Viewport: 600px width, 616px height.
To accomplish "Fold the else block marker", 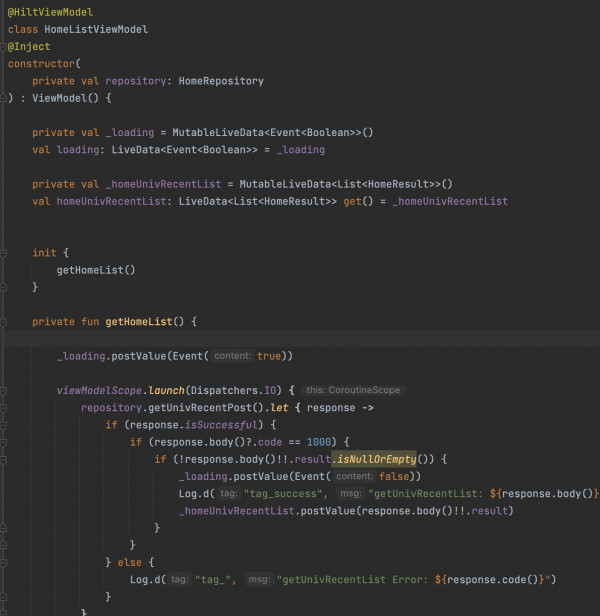I will (3, 563).
